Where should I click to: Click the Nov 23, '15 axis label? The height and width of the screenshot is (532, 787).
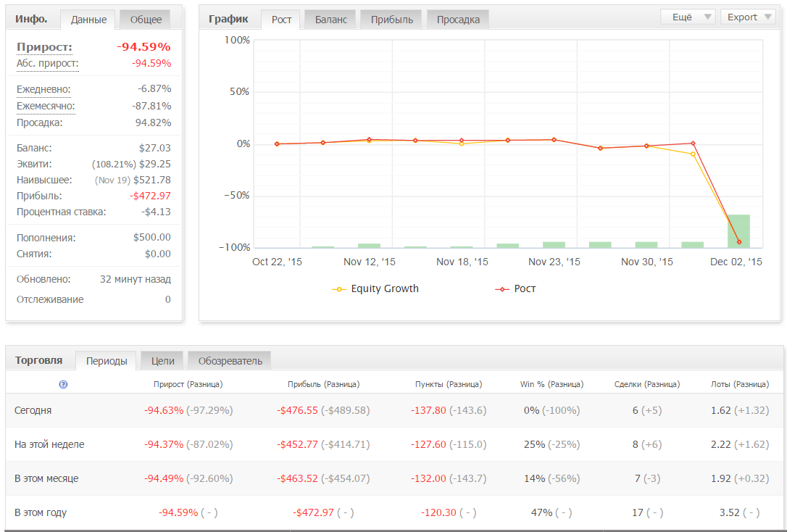tap(554, 262)
